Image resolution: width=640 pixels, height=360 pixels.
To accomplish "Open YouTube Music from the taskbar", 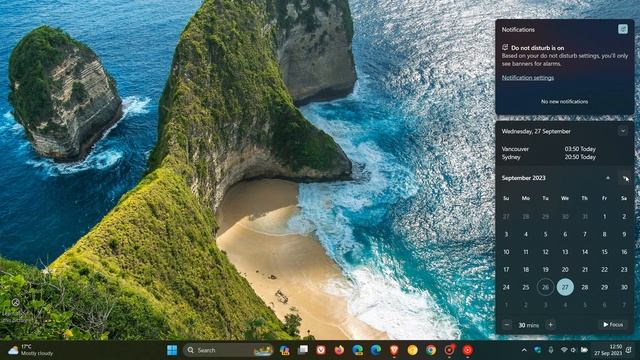I will pos(468,350).
